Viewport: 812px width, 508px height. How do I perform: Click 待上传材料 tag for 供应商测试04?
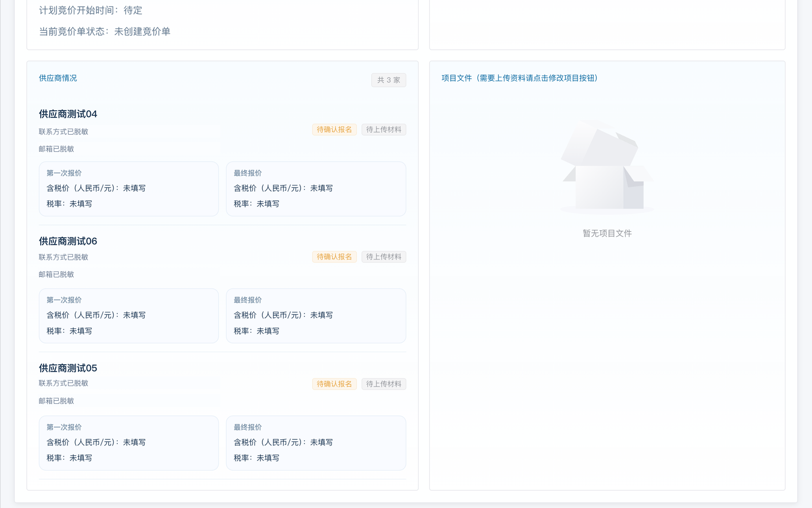point(384,130)
